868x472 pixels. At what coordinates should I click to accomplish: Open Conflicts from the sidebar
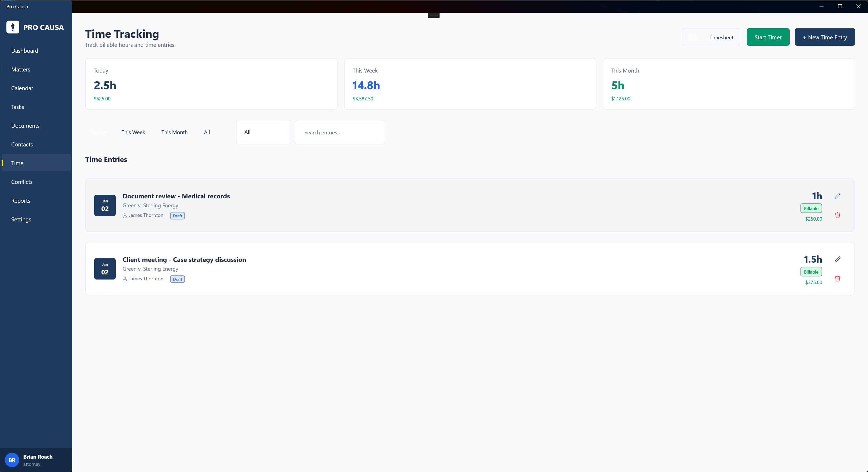click(x=22, y=182)
